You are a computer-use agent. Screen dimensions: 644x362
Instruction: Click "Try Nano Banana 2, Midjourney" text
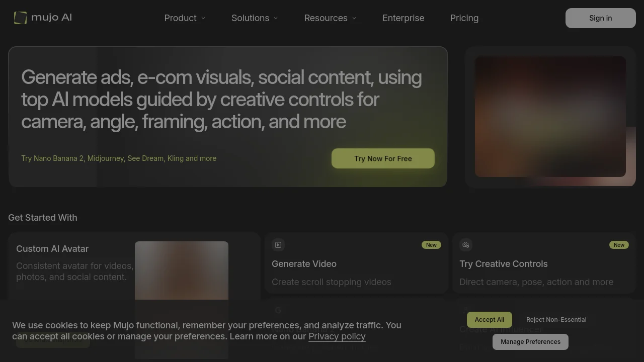[119, 158]
